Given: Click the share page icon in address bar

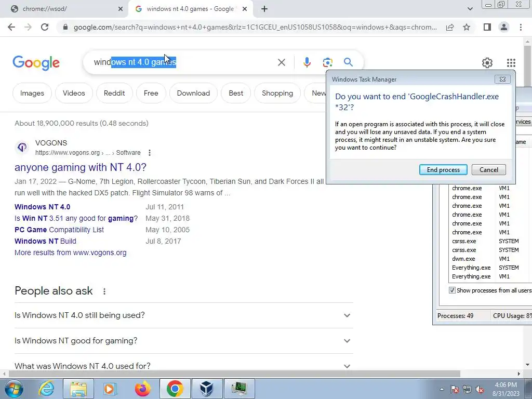Looking at the screenshot, I should pyautogui.click(x=450, y=27).
